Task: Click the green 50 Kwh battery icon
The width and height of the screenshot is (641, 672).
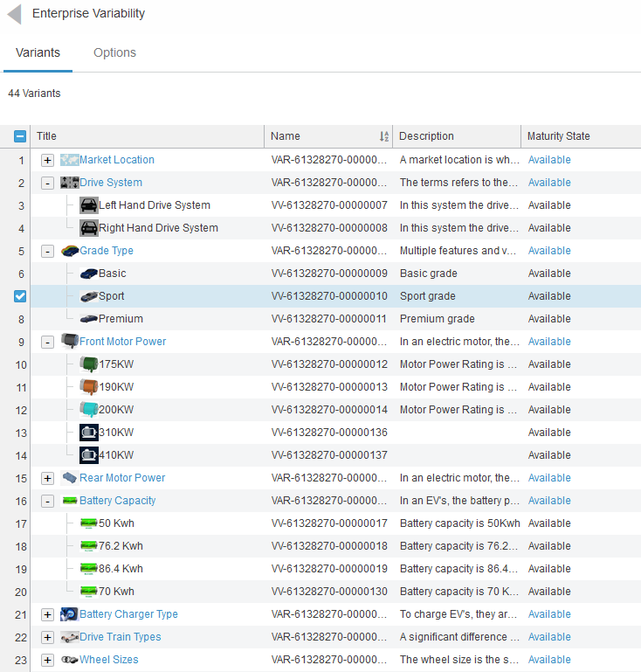Action: [88, 523]
